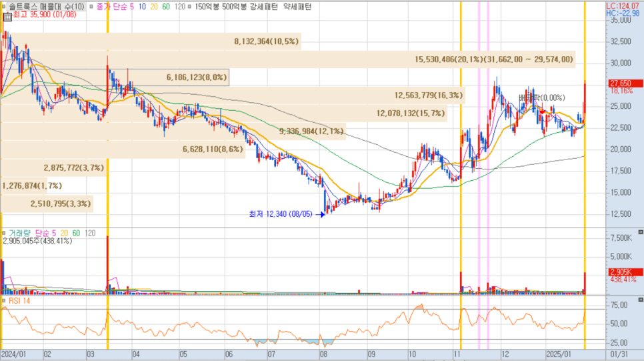Click the 9,336,984(12.1%) volume profile bar
The height and width of the screenshot is (361, 644).
coord(173,131)
